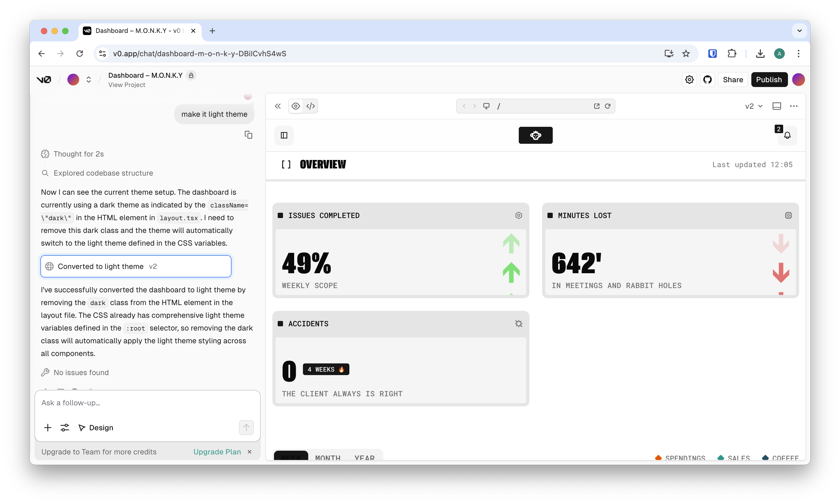This screenshot has width=840, height=504.
Task: Open project settings gear icon
Action: coord(689,80)
